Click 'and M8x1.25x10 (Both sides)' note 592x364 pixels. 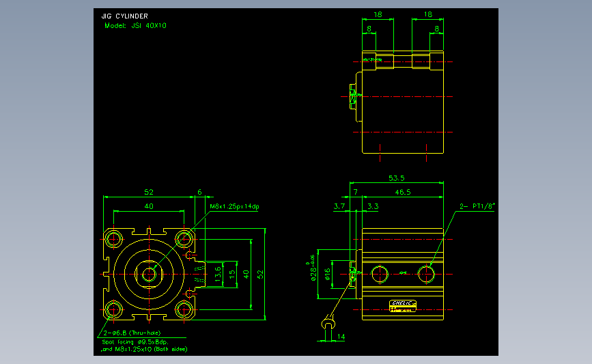click(144, 349)
